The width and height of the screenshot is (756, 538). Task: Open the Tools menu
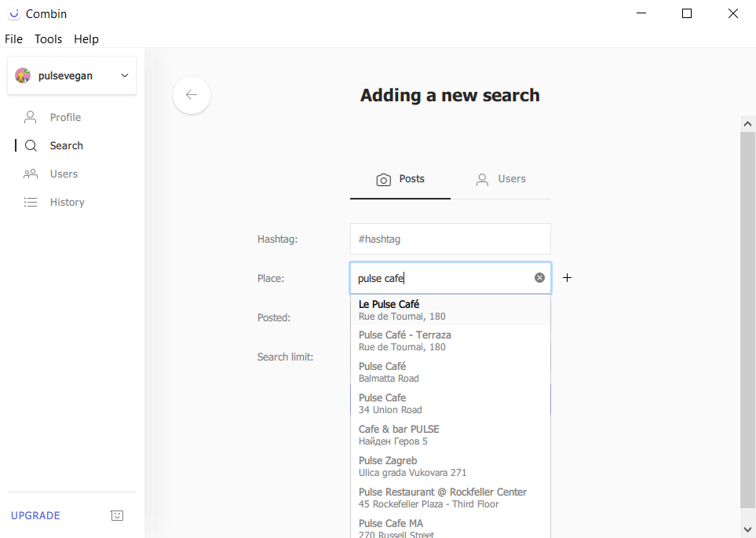pyautogui.click(x=48, y=39)
